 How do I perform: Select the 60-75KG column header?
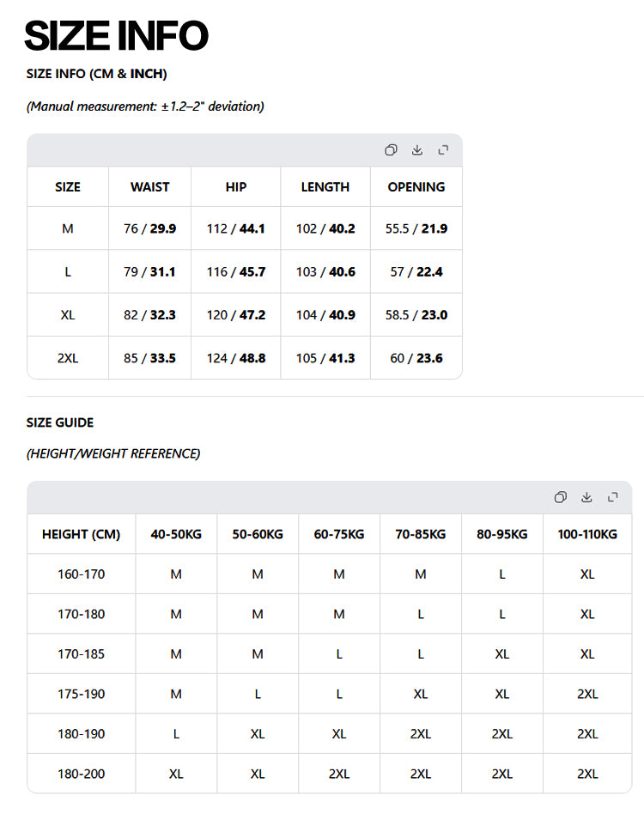click(x=339, y=534)
